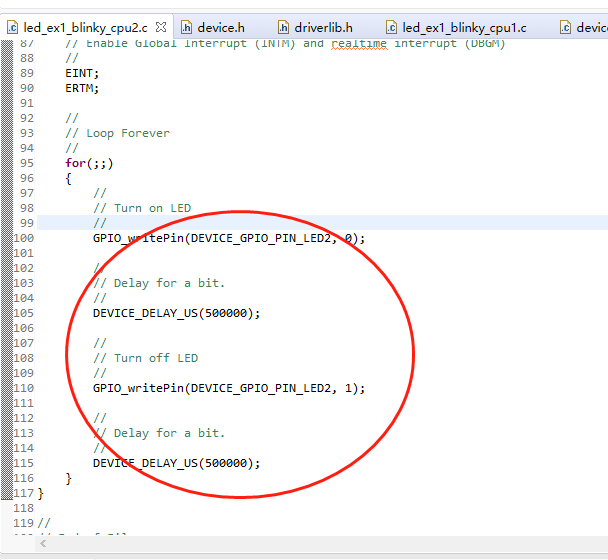Click the '// Delay for a bit.' comment on line 103
The image size is (608, 560).
point(159,283)
